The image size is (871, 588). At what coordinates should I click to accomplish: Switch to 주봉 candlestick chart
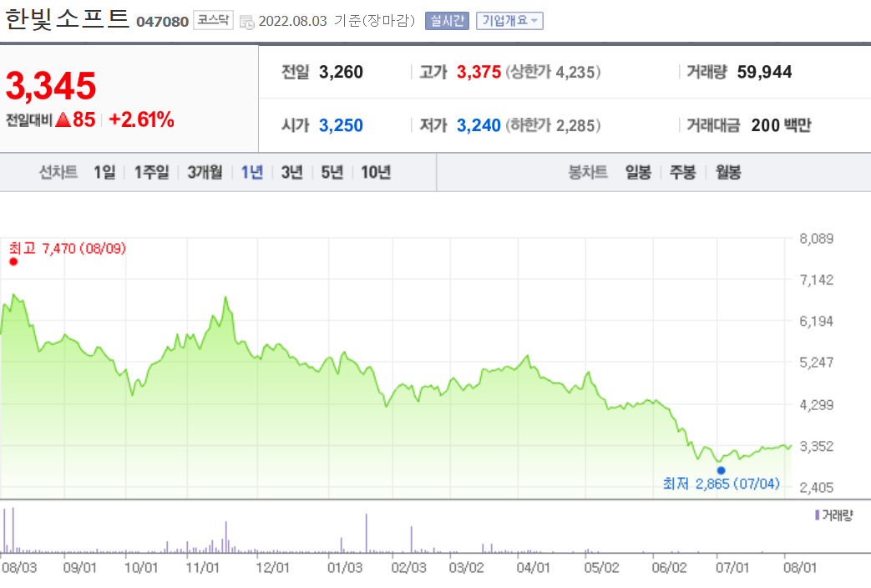[x=683, y=172]
